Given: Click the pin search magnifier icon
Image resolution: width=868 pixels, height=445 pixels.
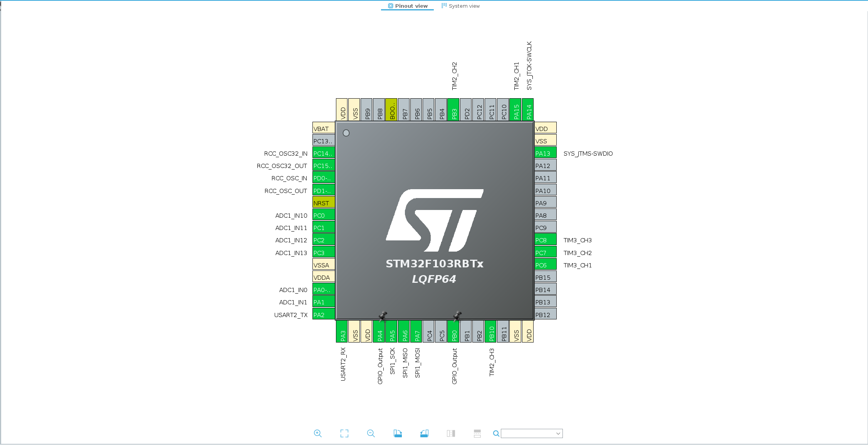Looking at the screenshot, I should 496,433.
